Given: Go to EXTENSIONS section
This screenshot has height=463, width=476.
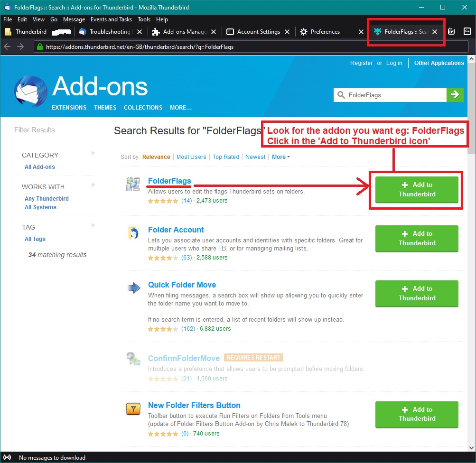Looking at the screenshot, I should tap(69, 107).
